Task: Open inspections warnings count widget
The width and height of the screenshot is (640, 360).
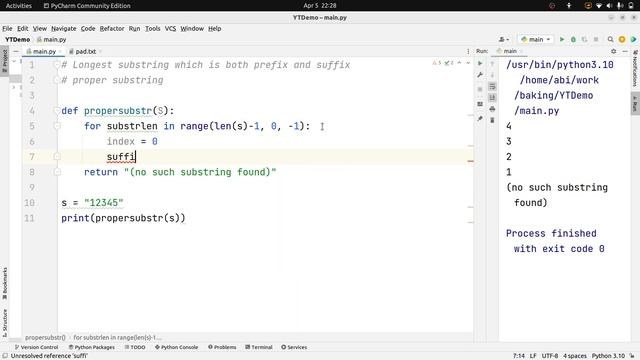Action: 443,63
